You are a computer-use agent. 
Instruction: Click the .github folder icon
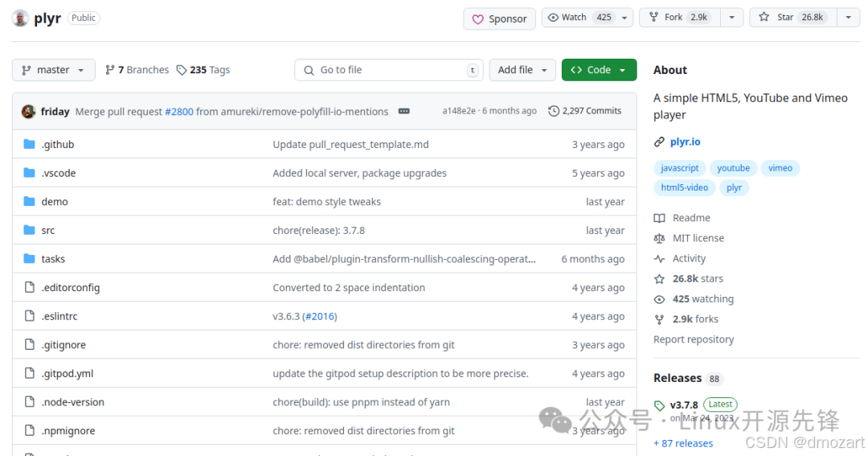30,144
